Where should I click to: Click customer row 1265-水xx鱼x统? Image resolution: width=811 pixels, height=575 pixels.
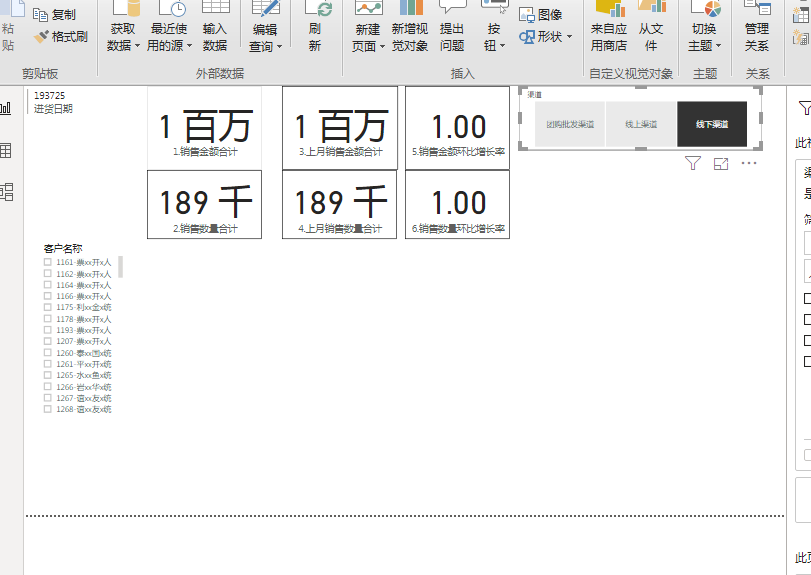pos(78,375)
